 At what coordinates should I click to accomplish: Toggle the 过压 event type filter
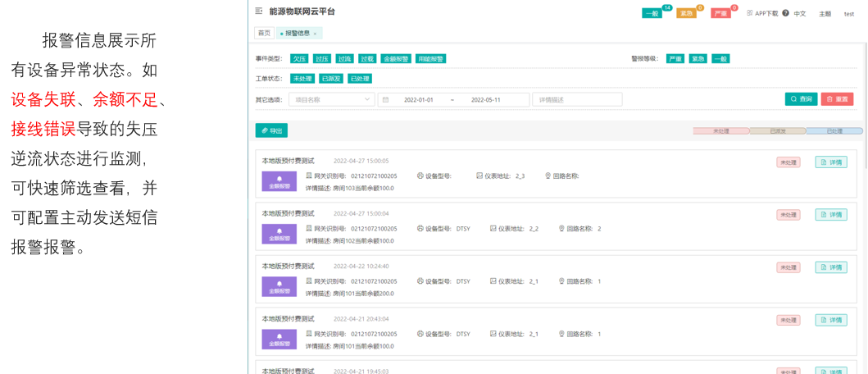(x=322, y=59)
